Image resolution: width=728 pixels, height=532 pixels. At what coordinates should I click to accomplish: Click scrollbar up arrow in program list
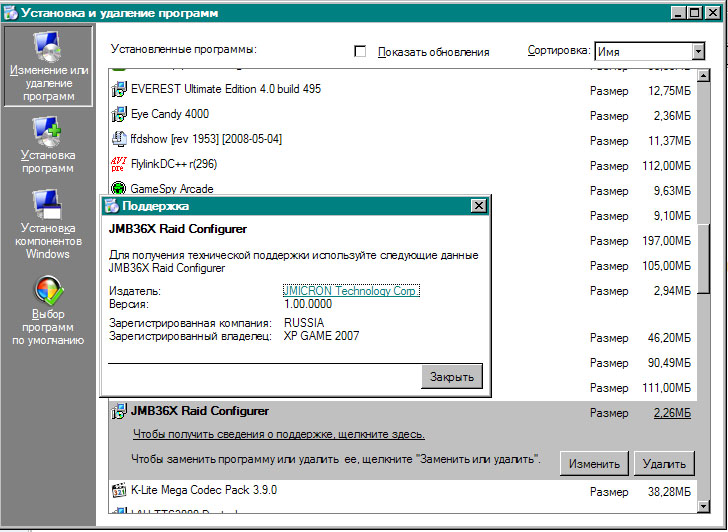tap(703, 75)
